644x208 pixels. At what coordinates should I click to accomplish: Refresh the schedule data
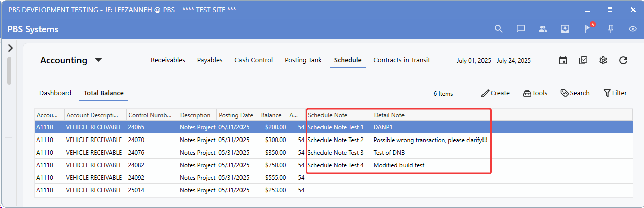tap(623, 60)
